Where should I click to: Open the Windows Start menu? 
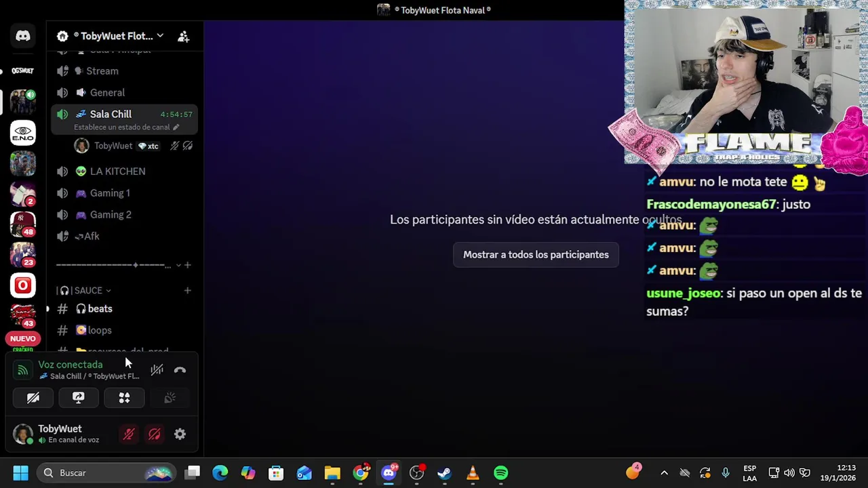tap(21, 473)
